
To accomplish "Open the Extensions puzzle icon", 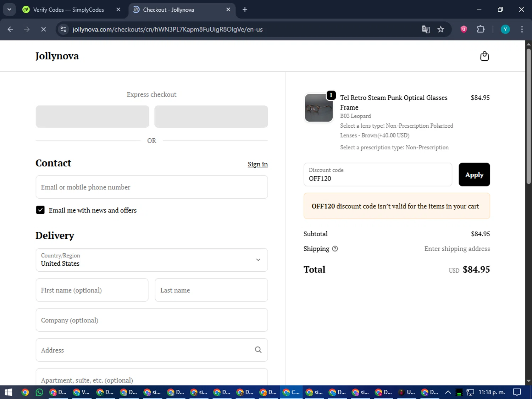I will [x=481, y=29].
